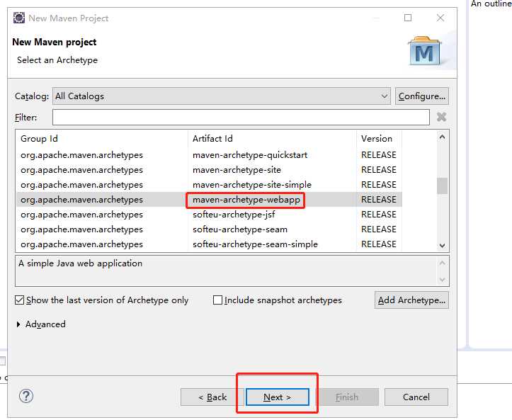Image resolution: width=512 pixels, height=420 pixels.
Task: Click RELEASE version of maven-archetype-quickstart
Action: point(379,155)
